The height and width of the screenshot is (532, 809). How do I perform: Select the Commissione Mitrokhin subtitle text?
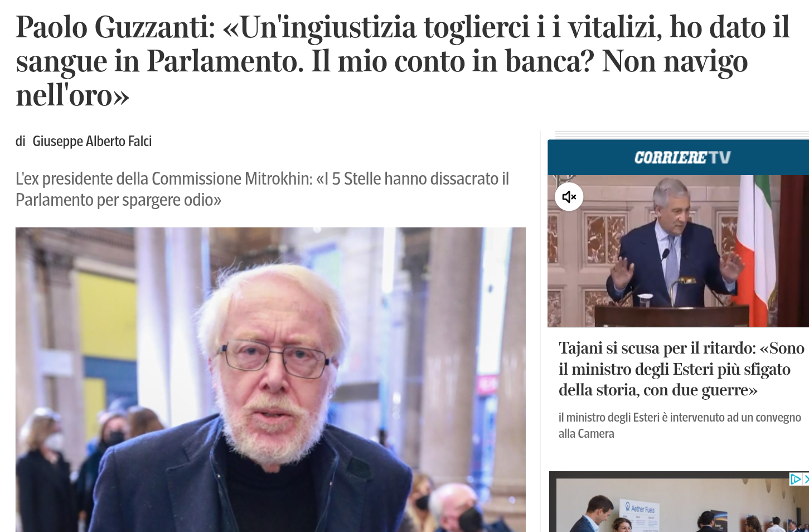coord(262,189)
